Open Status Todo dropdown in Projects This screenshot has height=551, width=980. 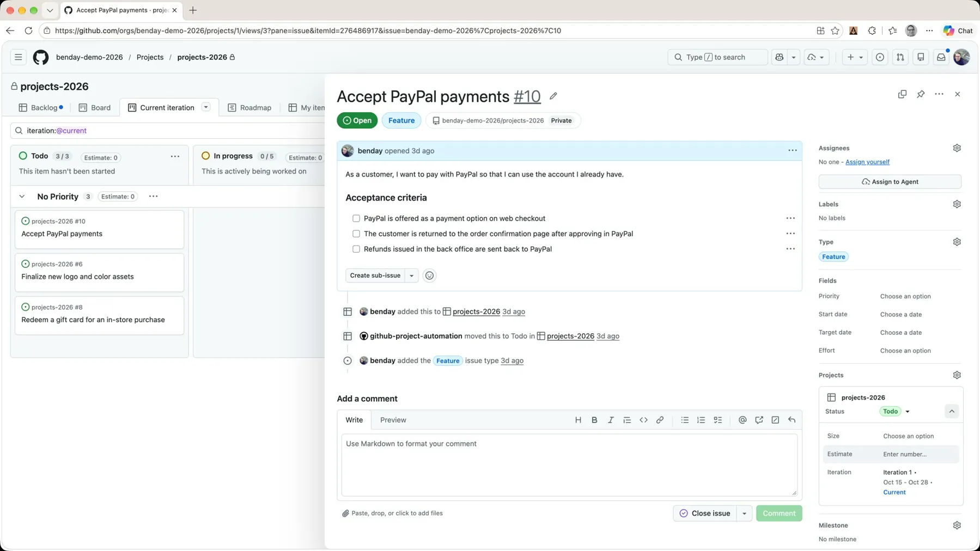coord(895,412)
